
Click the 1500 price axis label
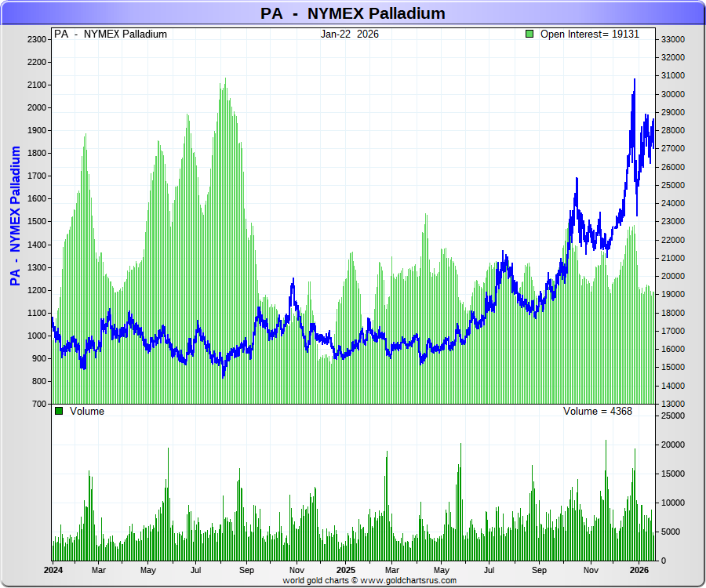tap(36, 221)
